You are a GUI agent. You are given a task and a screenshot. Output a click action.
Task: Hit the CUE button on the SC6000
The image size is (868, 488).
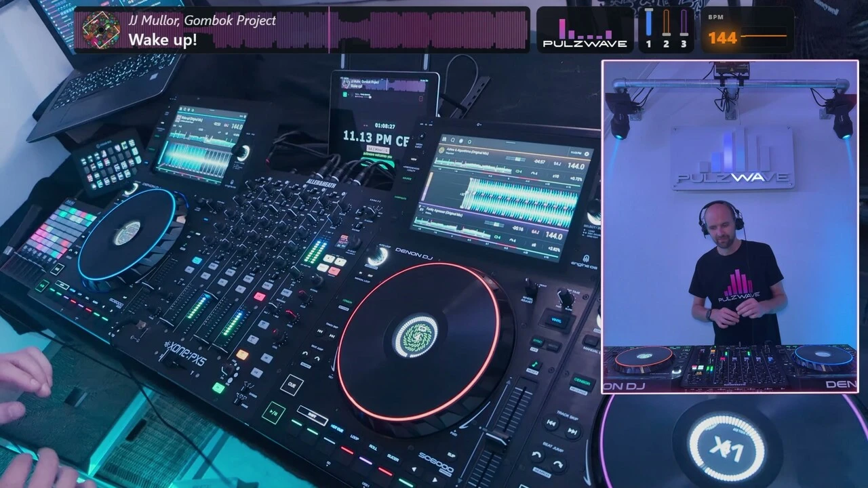292,384
